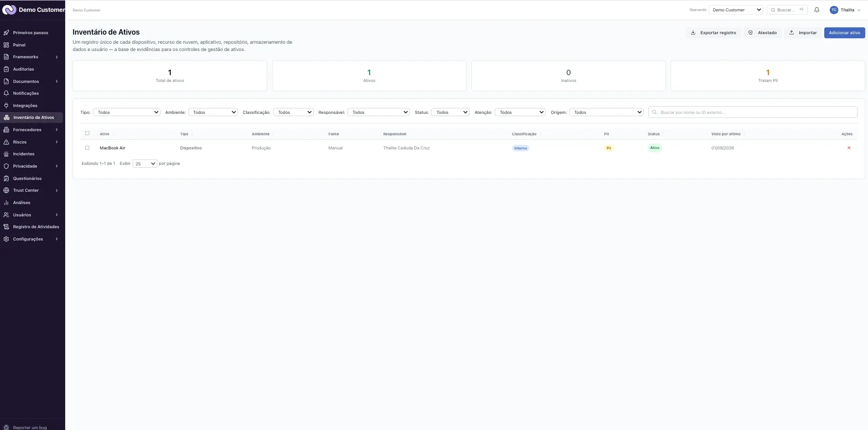
Task: Change rows per page from 25
Action: tap(145, 164)
